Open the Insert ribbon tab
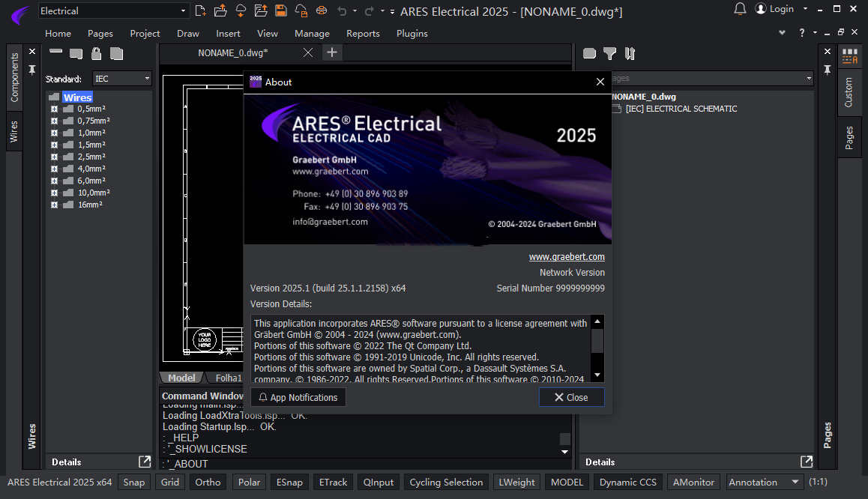The width and height of the screenshot is (868, 499). (x=228, y=33)
